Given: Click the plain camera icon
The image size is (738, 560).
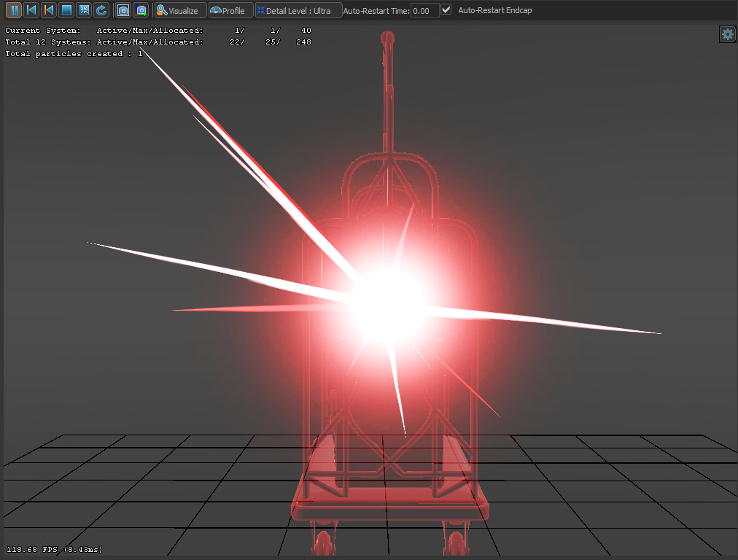Looking at the screenshot, I should pyautogui.click(x=123, y=10).
